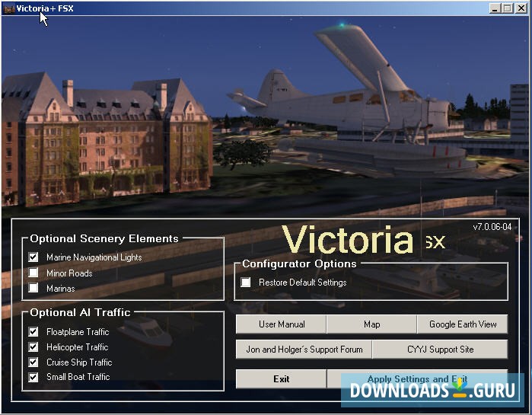The height and width of the screenshot is (415, 532).
Task: Uncheck Marine Navigational Lights checkbox
Action: (x=33, y=257)
